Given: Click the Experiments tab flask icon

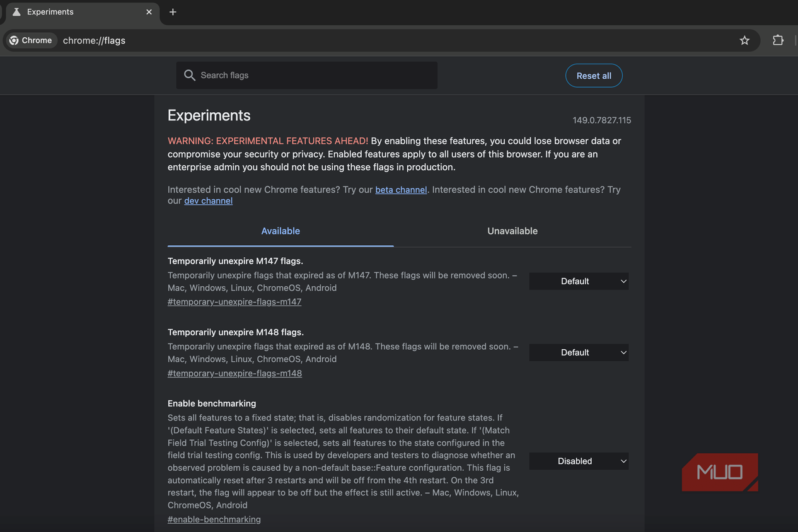Looking at the screenshot, I should tap(16, 12).
